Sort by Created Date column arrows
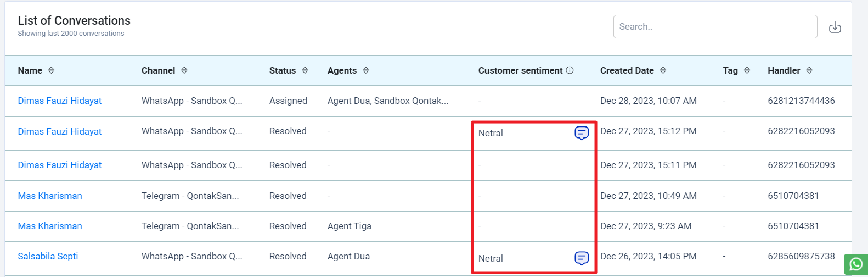Viewport: 868px width, 277px height. (663, 70)
